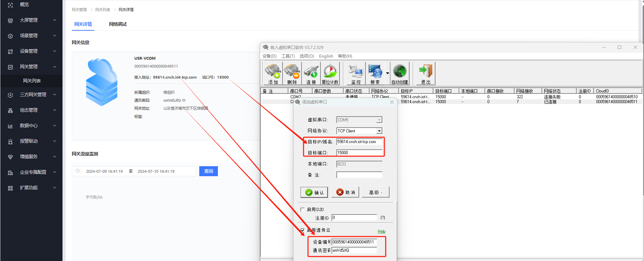The height and width of the screenshot is (261, 644).
Task: Click the 搜索 (search) toolbar icon
Action: 375,74
